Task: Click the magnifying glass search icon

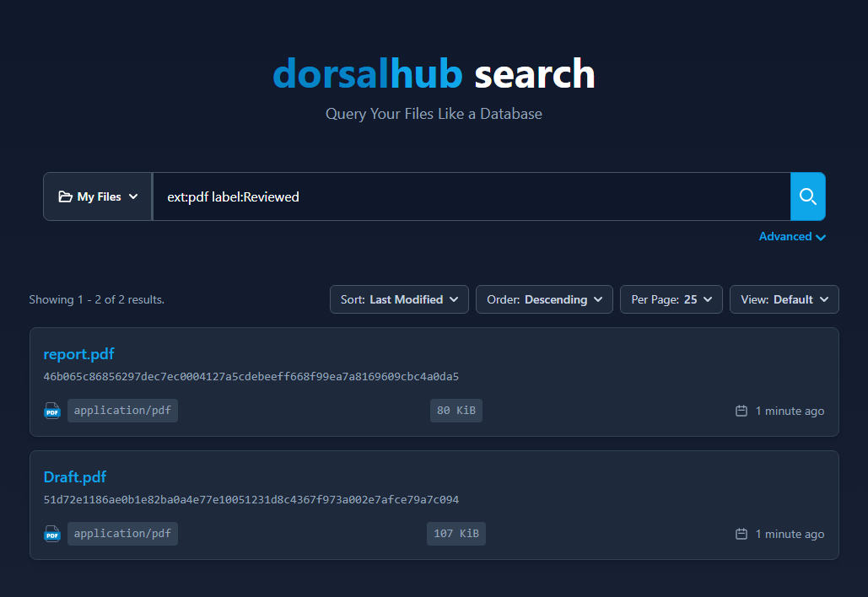Action: click(x=807, y=196)
